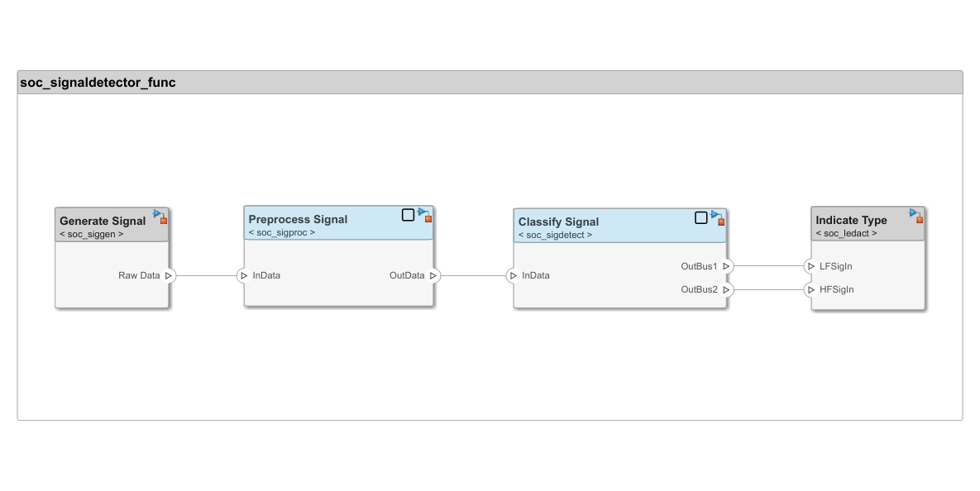Click the Simulink reference icon on Preprocess Signal
Viewport: 980px width, 491px height.
click(424, 215)
